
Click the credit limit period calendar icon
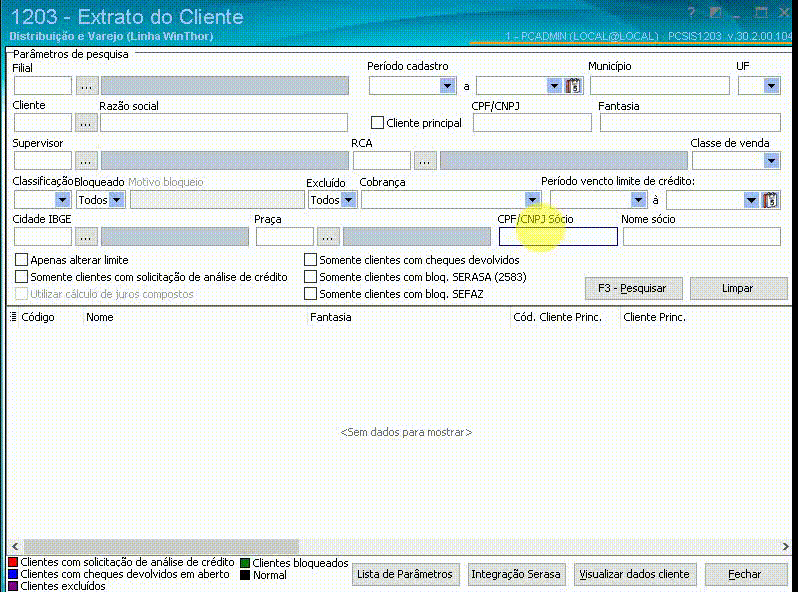pyautogui.click(x=771, y=200)
